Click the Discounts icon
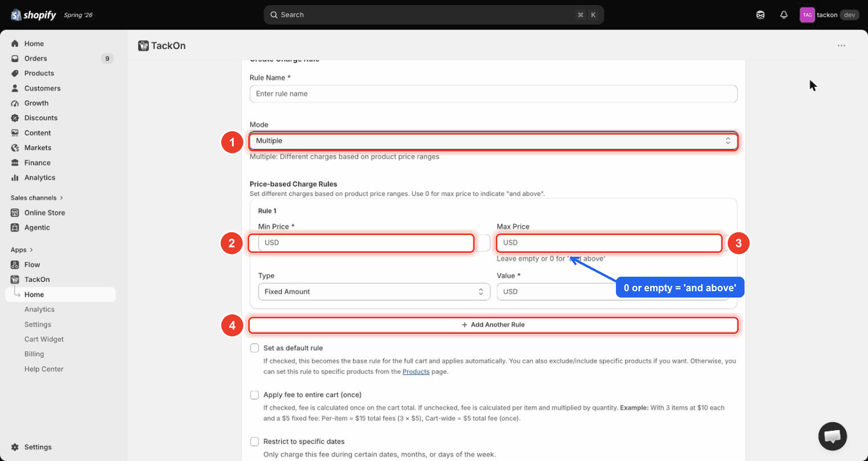Viewport: 868px width, 461px height. pyautogui.click(x=15, y=118)
